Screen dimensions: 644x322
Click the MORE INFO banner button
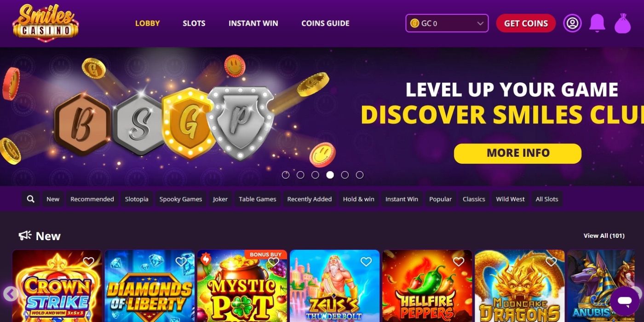point(518,153)
